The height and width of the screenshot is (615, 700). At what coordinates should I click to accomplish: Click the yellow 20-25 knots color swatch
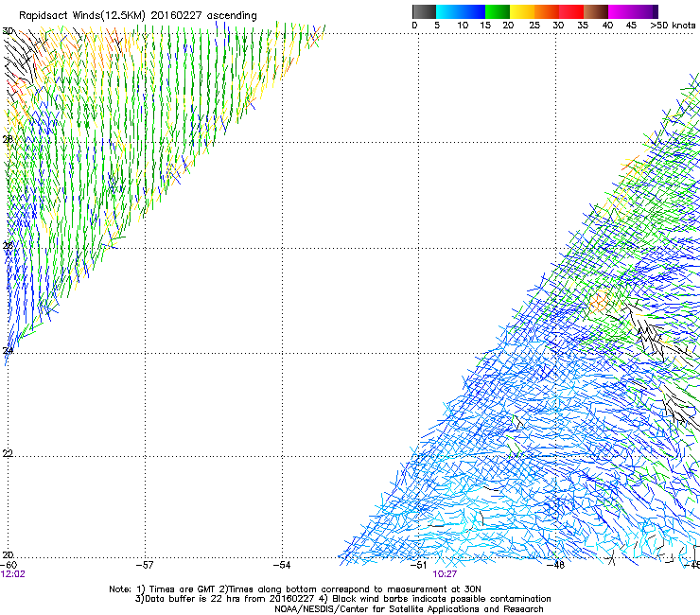522,11
